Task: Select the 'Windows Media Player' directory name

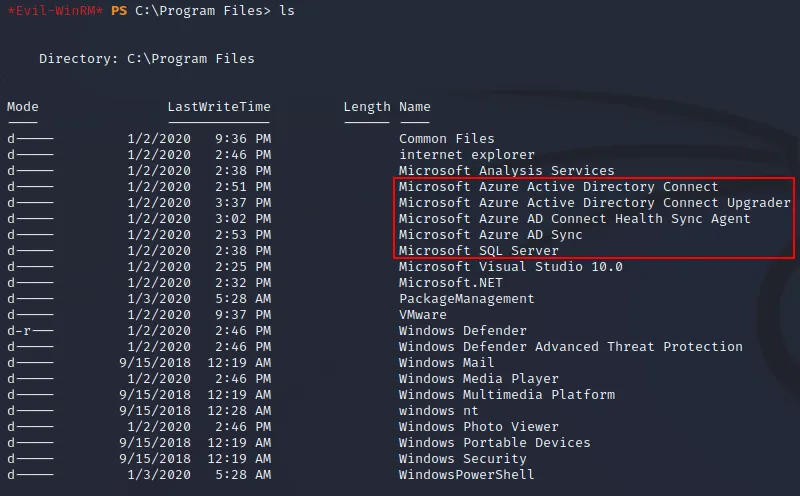Action: point(479,379)
